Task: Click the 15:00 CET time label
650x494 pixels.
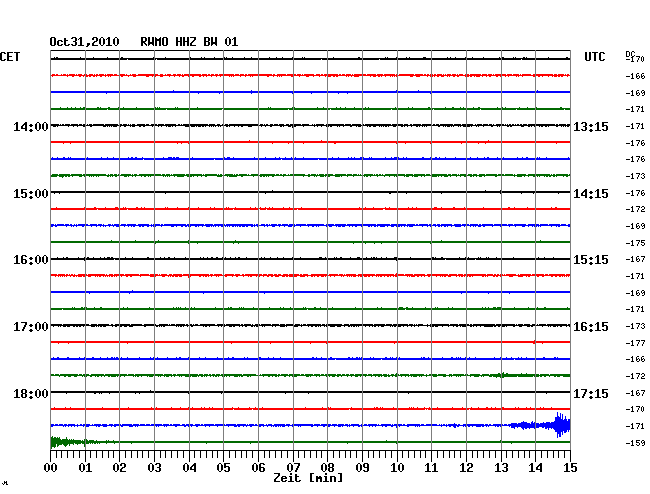Action: pyautogui.click(x=31, y=194)
